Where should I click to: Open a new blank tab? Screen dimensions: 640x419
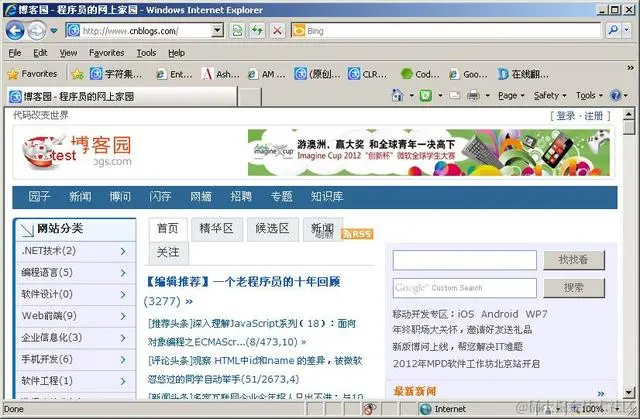click(x=249, y=97)
